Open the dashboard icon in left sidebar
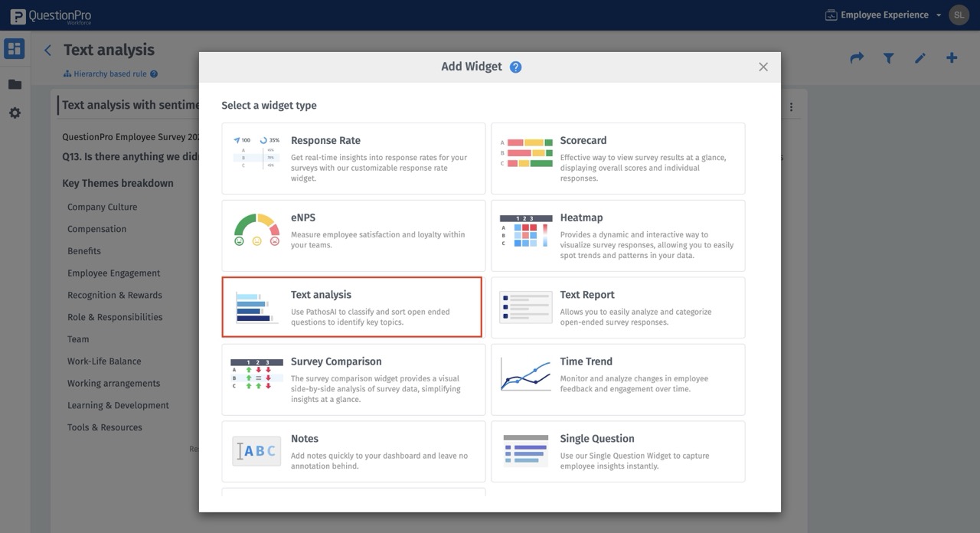Image resolution: width=980 pixels, height=533 pixels. pos(15,49)
